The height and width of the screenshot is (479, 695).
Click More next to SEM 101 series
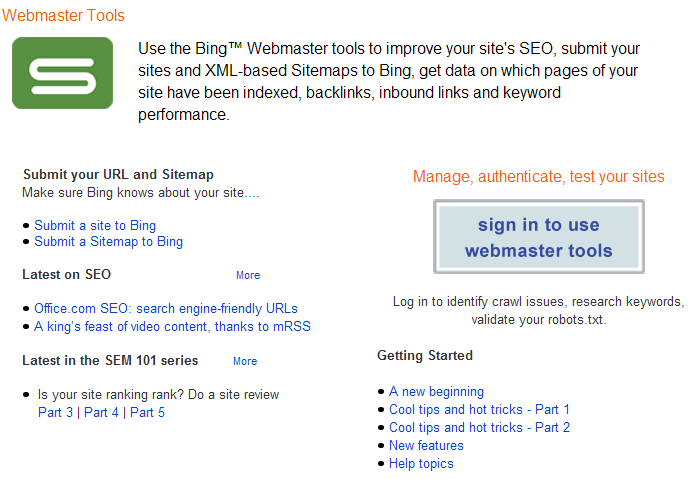pyautogui.click(x=245, y=361)
